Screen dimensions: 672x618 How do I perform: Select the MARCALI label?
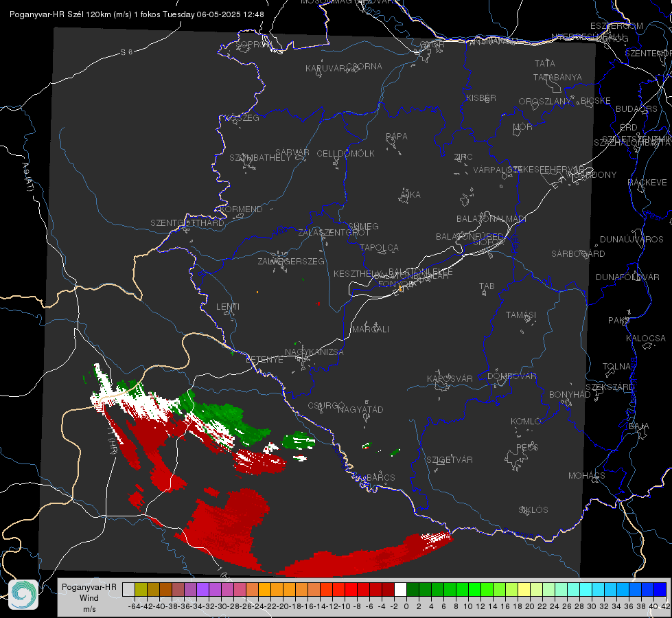(371, 330)
